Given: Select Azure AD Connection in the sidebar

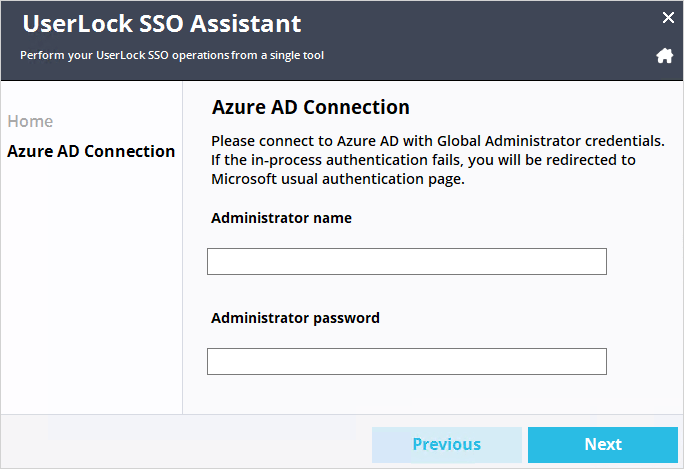Looking at the screenshot, I should pyautogui.click(x=91, y=151).
